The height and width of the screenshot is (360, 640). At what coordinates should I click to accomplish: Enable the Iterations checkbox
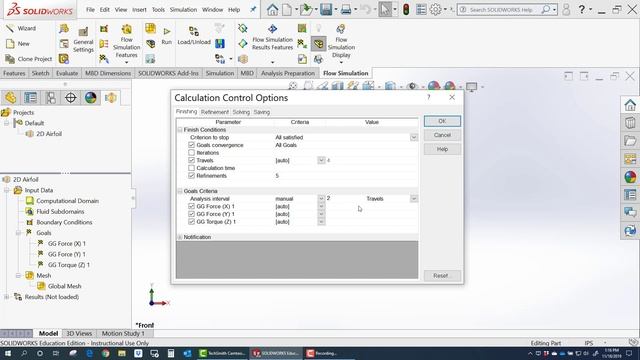click(x=191, y=153)
